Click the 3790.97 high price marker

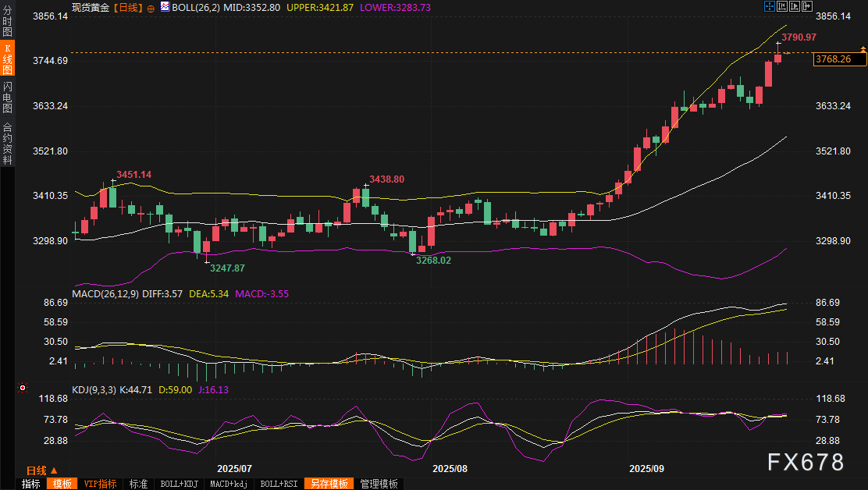click(799, 37)
